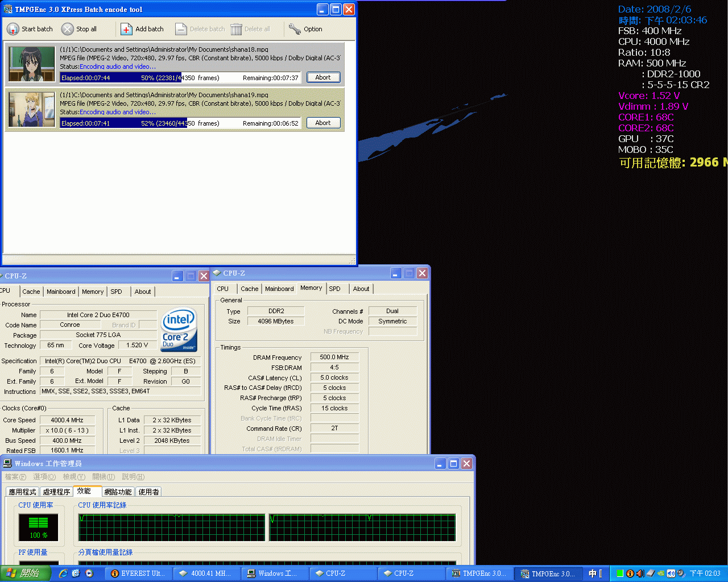
Task: Open the Option wrench tool
Action: pos(295,29)
